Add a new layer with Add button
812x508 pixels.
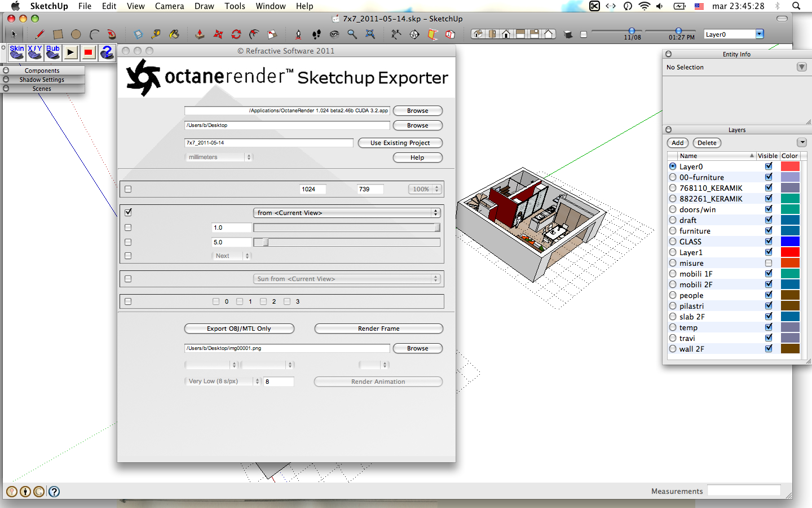(678, 143)
